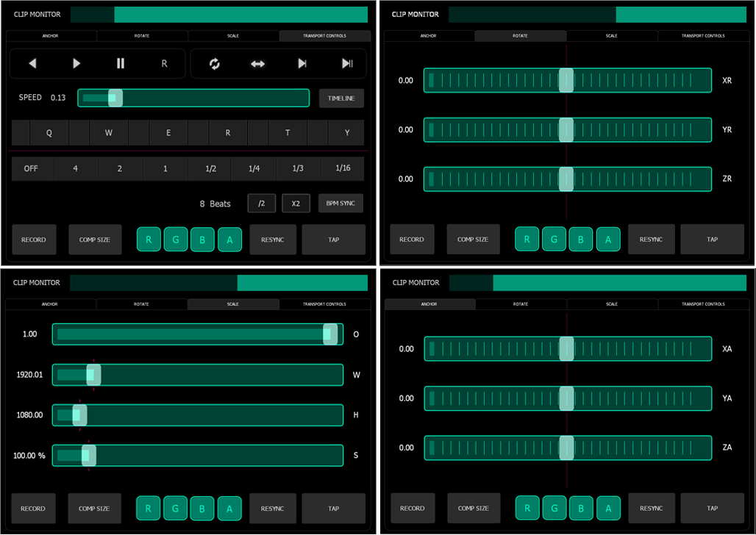Click the play-once skip-to-end icon
756x535 pixels.
click(x=302, y=64)
